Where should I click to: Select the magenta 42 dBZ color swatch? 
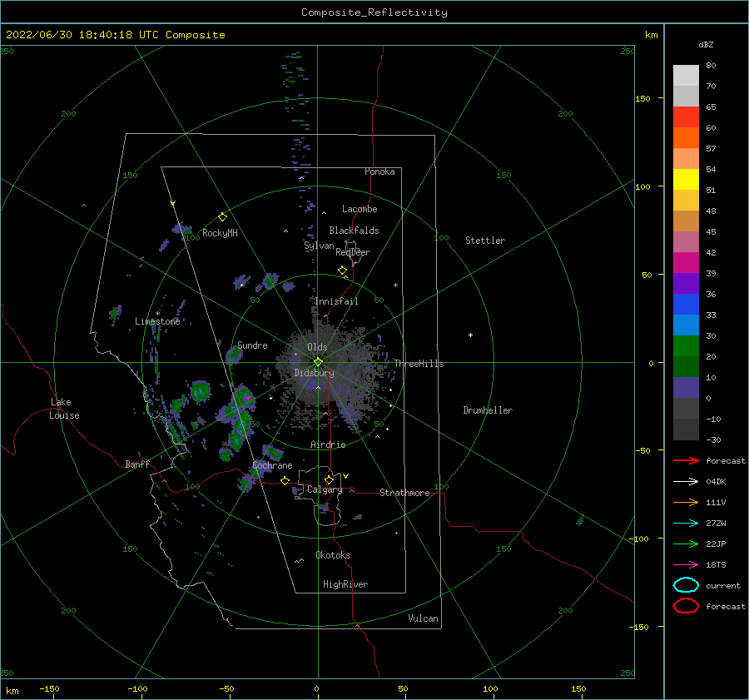click(x=686, y=263)
